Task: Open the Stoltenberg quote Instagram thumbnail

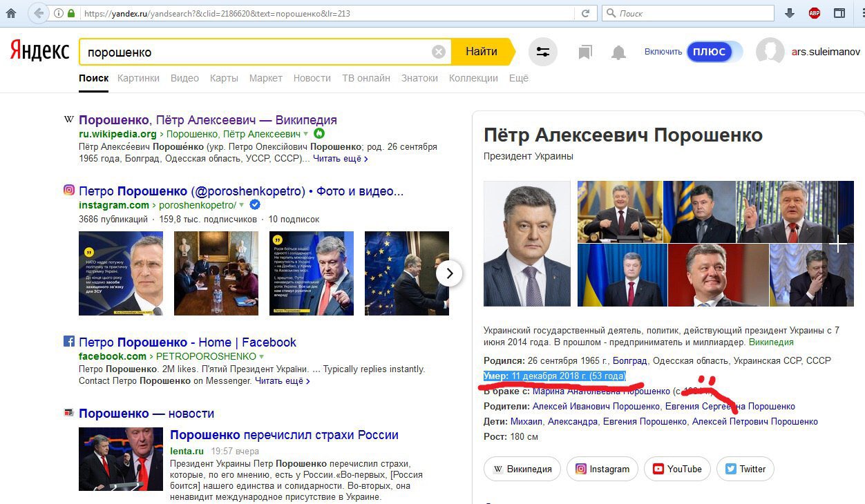Action: 121,273
